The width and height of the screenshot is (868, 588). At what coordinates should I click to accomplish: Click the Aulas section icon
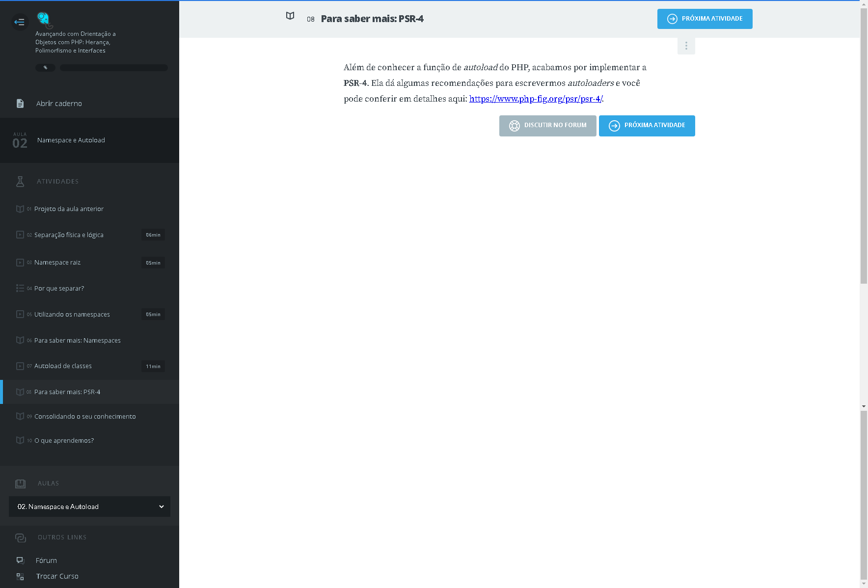click(20, 483)
